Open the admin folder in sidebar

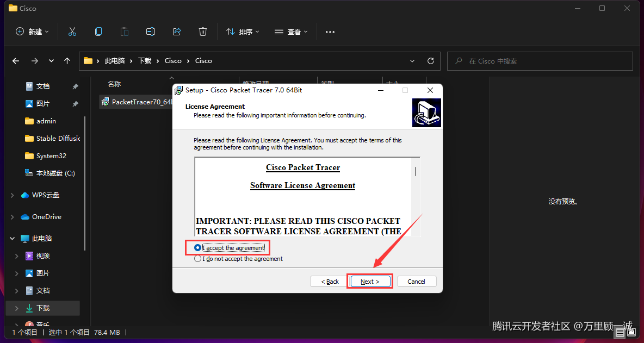46,121
